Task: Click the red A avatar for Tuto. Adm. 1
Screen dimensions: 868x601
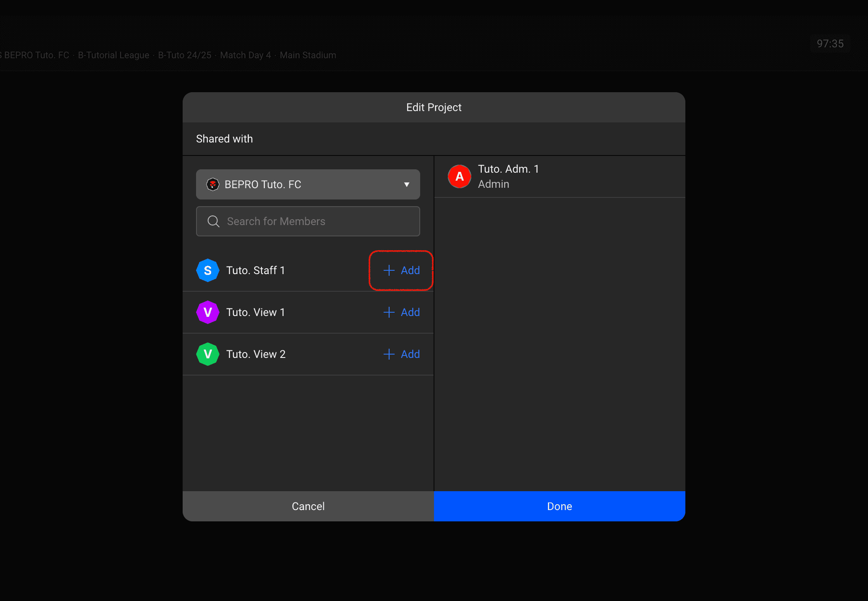Action: click(x=460, y=176)
